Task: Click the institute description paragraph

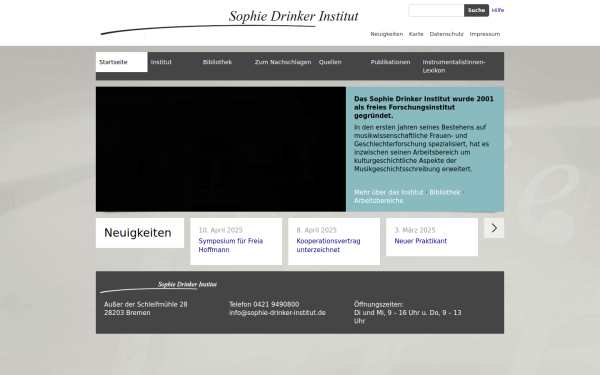Action: tap(421, 148)
